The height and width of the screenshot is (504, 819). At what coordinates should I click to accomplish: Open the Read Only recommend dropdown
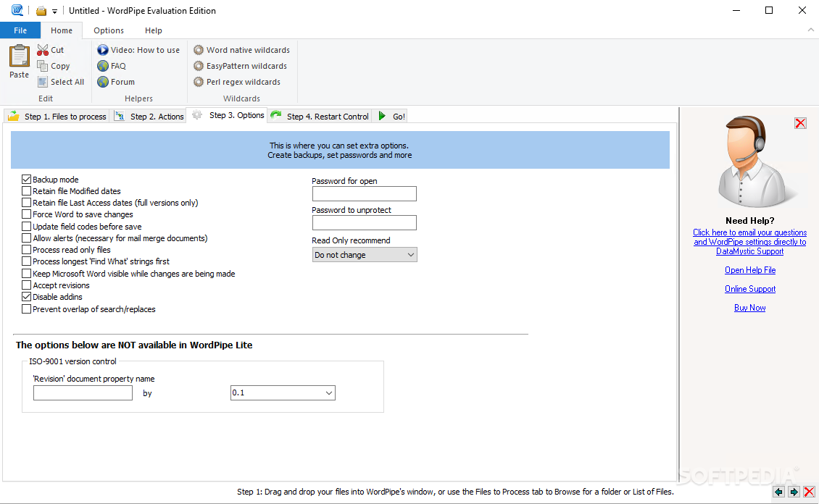coord(365,255)
